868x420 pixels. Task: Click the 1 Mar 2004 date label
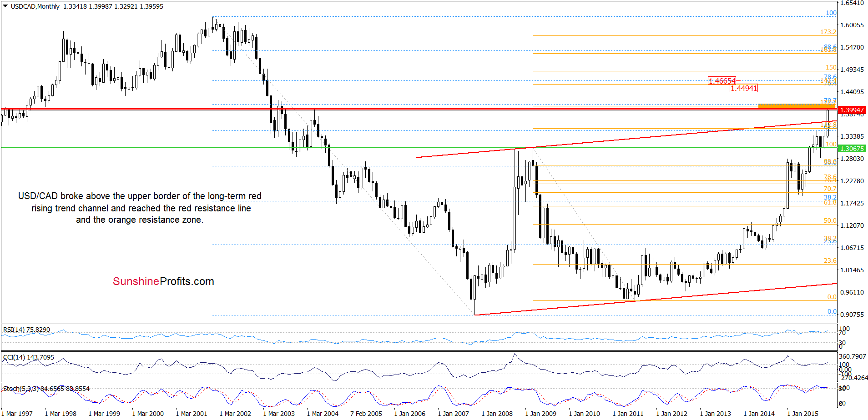(323, 414)
